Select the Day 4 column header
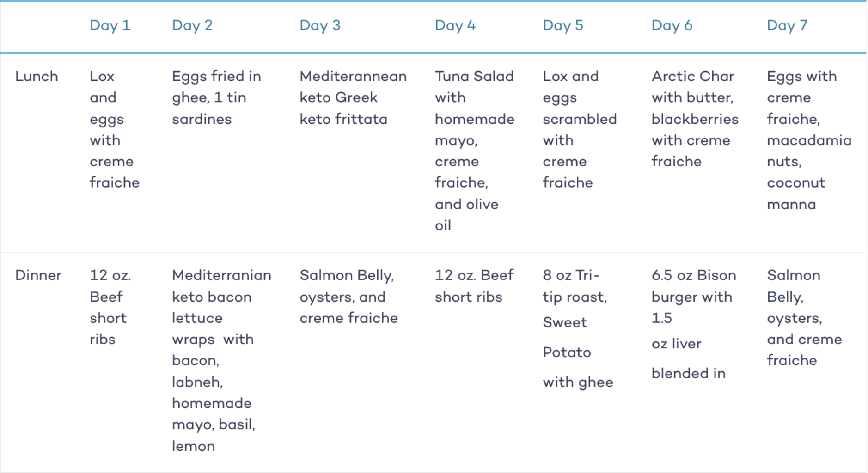The height and width of the screenshot is (473, 868). [455, 25]
